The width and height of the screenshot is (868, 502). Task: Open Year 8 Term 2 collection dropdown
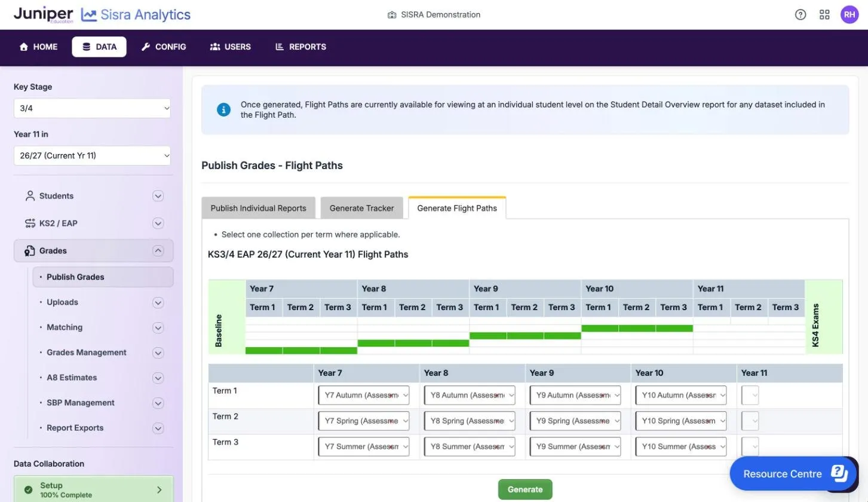coord(470,421)
